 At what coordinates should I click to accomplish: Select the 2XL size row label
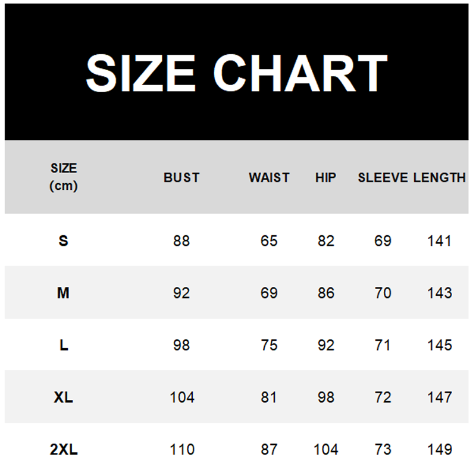(x=64, y=449)
